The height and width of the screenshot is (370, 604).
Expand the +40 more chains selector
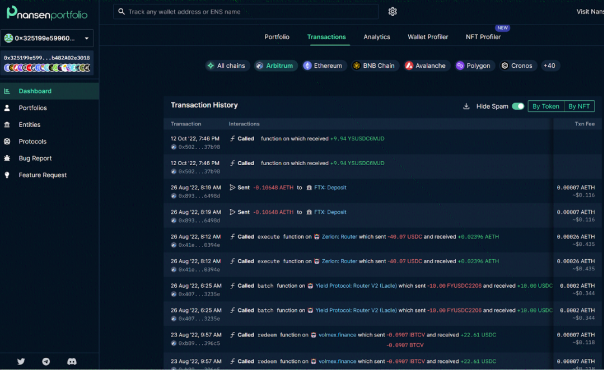[549, 66]
